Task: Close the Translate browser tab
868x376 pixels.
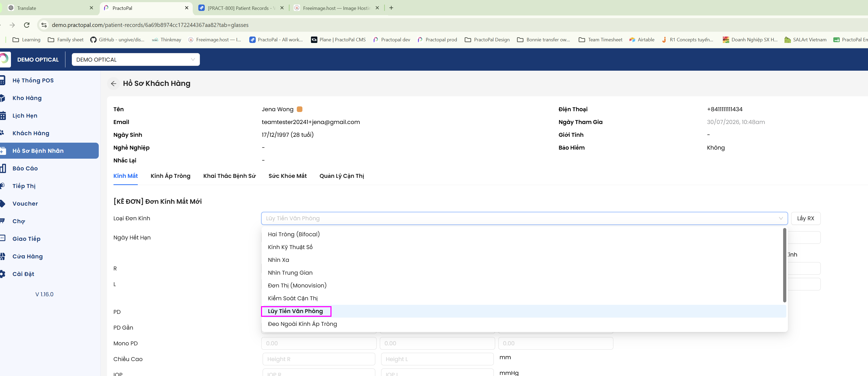Action: [x=91, y=8]
